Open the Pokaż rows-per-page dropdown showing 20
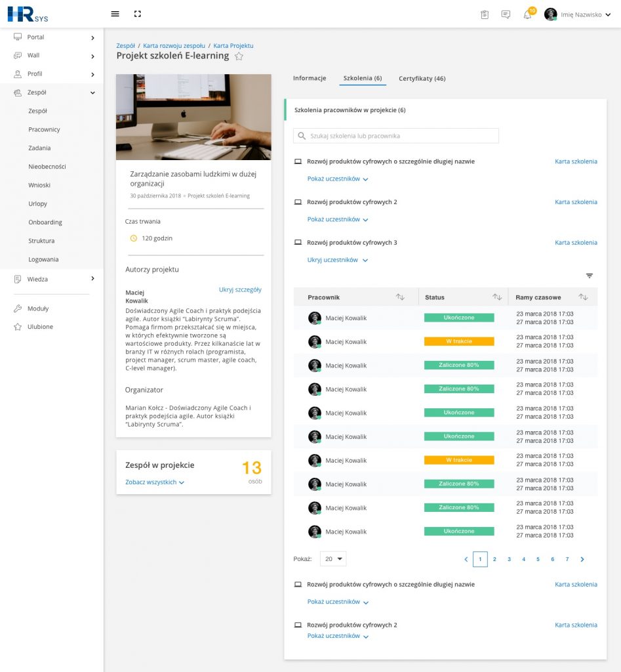Image resolution: width=621 pixels, height=672 pixels. pos(333,559)
